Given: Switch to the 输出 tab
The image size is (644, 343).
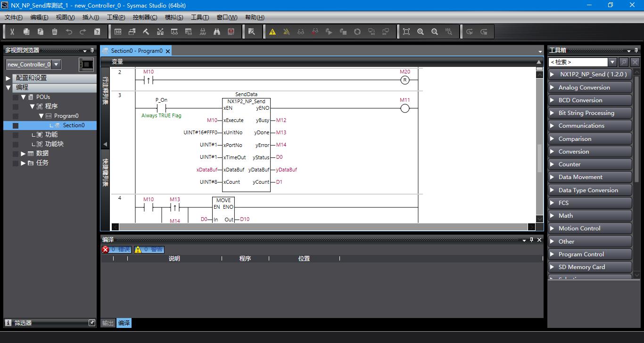Looking at the screenshot, I should point(108,323).
